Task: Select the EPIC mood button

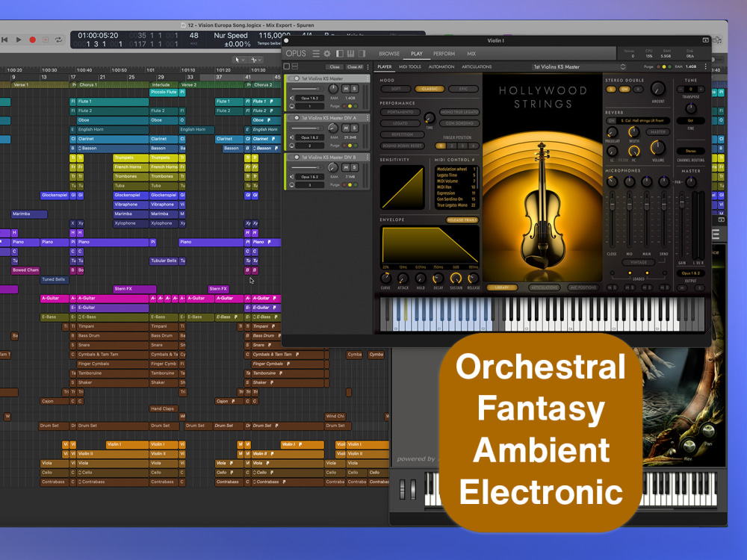Action: click(463, 89)
